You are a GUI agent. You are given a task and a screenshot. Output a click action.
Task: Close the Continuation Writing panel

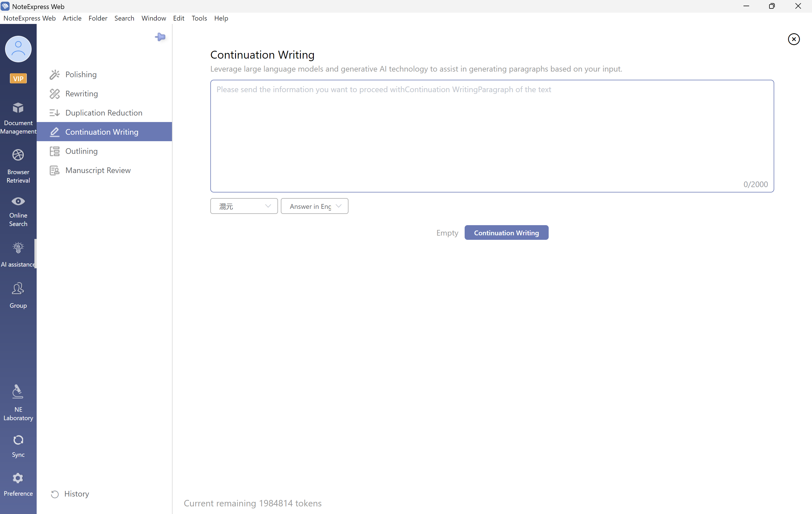click(794, 39)
